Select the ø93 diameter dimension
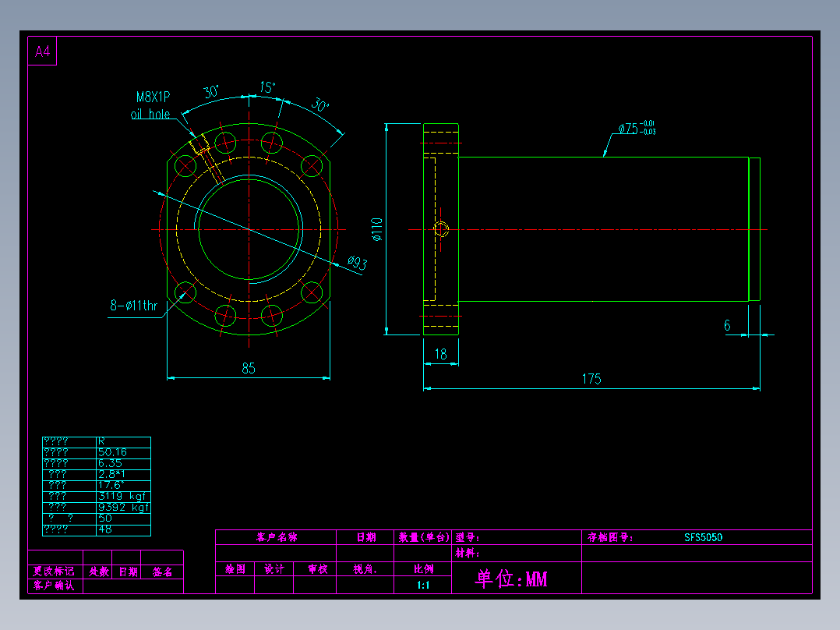The width and height of the screenshot is (840, 630). point(358,263)
